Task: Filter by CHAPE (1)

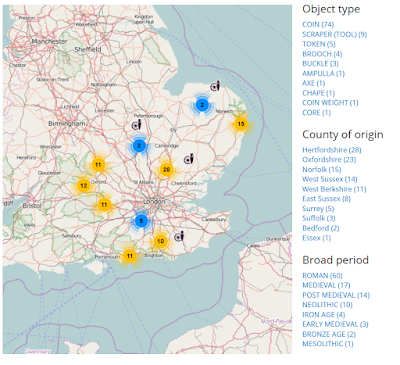Action: tap(318, 93)
